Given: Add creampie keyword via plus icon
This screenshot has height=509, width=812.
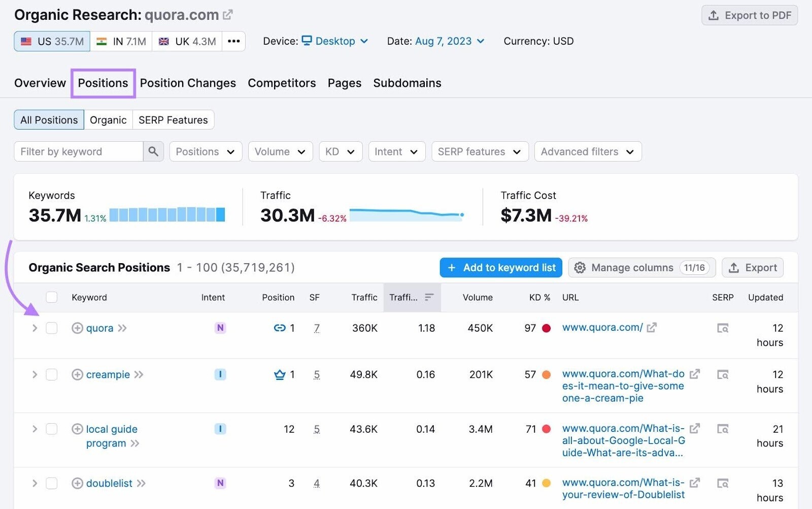Looking at the screenshot, I should 77,374.
